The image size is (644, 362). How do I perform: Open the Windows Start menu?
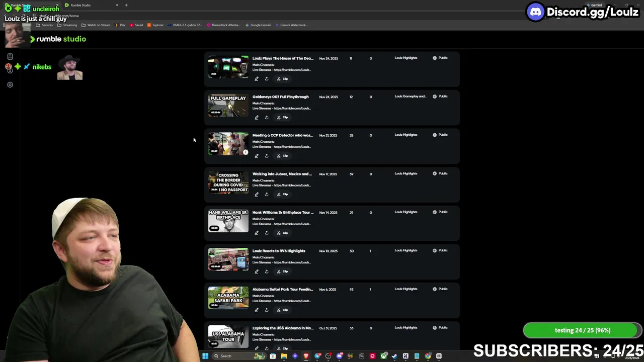point(205,356)
